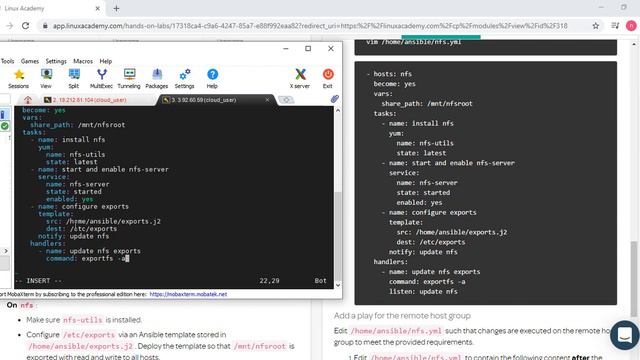This screenshot has height=360, width=640.
Task: Close the 3.92.60.59 terminal tab
Action: coord(267,100)
